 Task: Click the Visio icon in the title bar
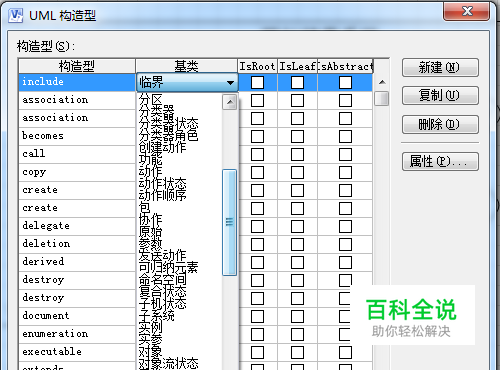click(16, 15)
